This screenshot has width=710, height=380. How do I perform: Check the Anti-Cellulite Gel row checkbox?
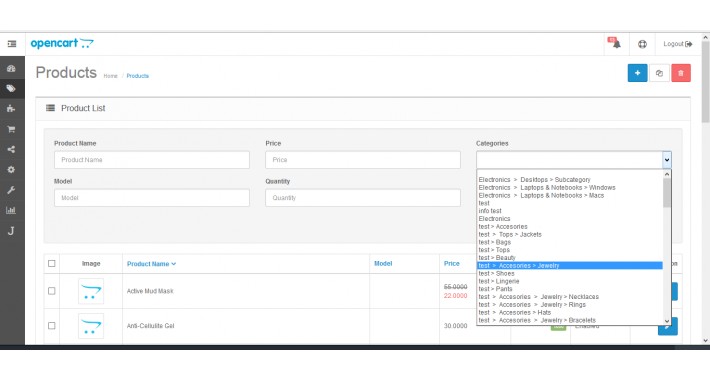point(52,326)
